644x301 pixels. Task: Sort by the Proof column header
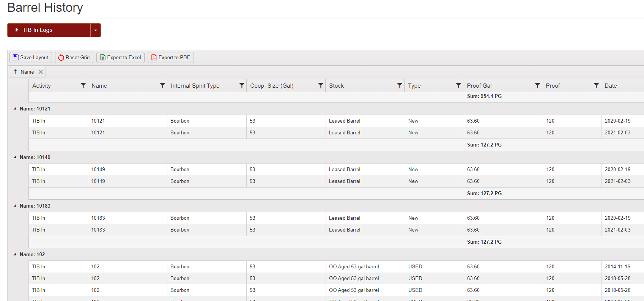tap(553, 86)
